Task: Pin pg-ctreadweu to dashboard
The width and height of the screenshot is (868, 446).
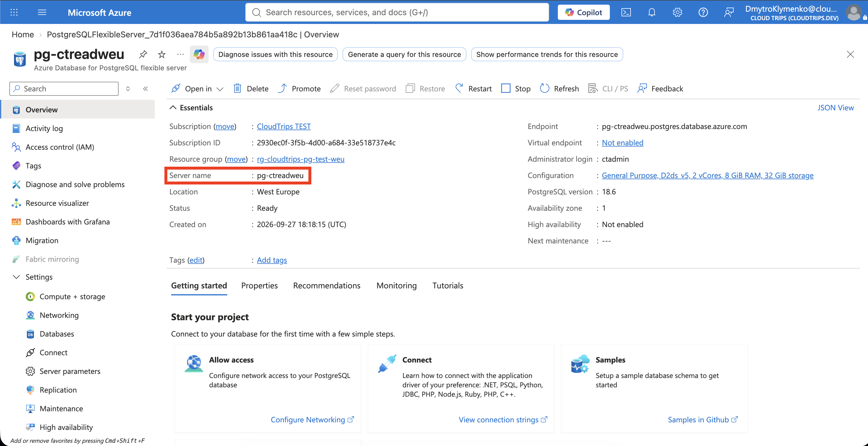Action: tap(143, 54)
